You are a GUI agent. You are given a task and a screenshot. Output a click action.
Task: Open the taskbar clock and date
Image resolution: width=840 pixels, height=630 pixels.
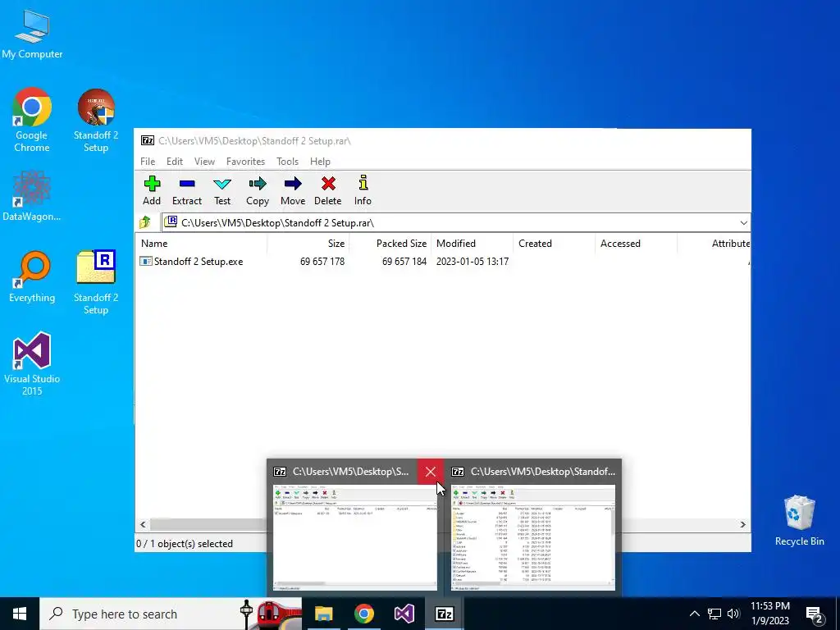(769, 614)
